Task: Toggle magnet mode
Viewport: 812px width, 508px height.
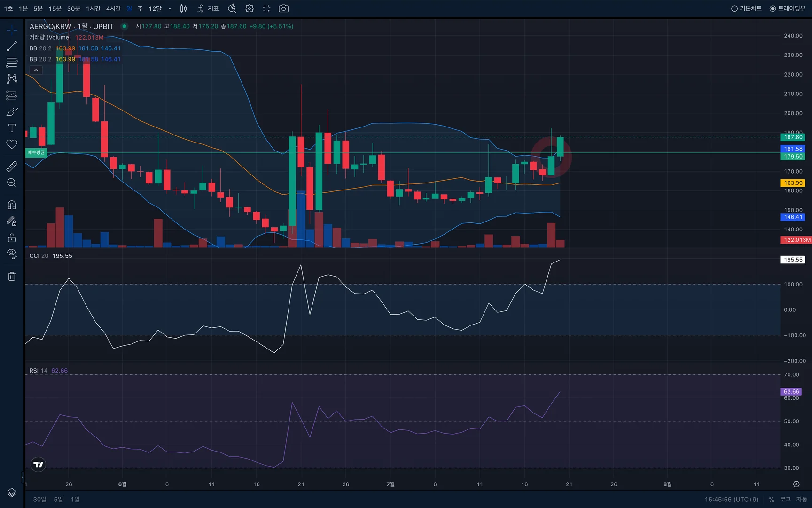Action: tap(12, 205)
